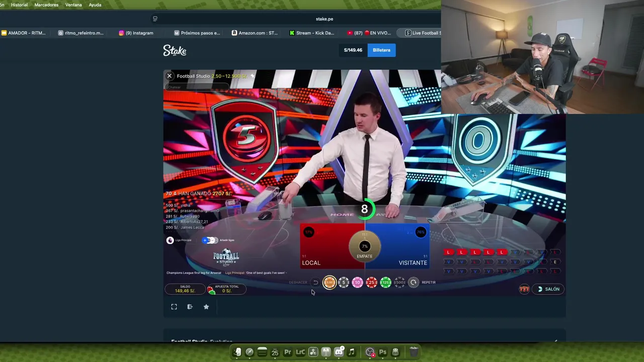Viewport: 644px width, 362px height.
Task: Open Music in the Dock
Action: pyautogui.click(x=351, y=352)
